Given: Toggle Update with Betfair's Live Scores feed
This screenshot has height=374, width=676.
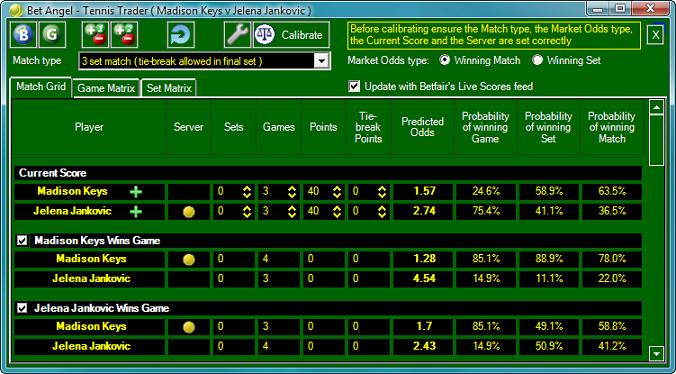Looking at the screenshot, I should click(x=354, y=86).
